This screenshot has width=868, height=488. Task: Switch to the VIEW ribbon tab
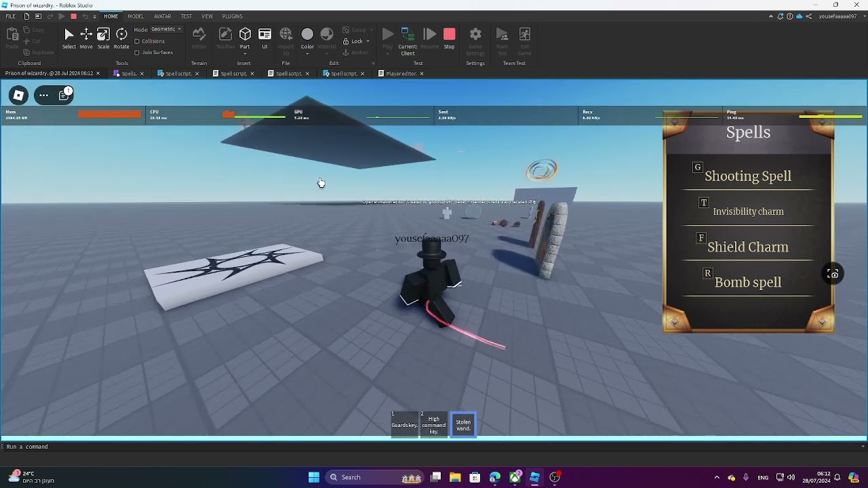207,16
